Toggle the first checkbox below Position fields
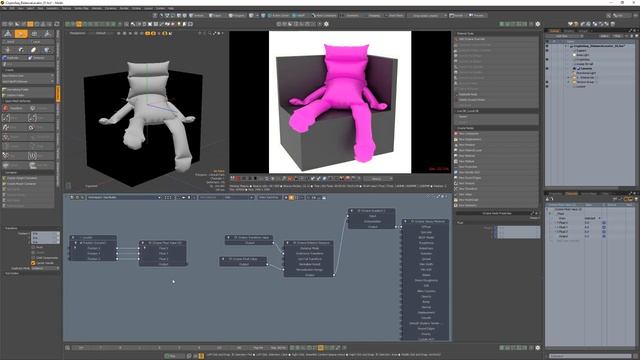 coord(33,247)
